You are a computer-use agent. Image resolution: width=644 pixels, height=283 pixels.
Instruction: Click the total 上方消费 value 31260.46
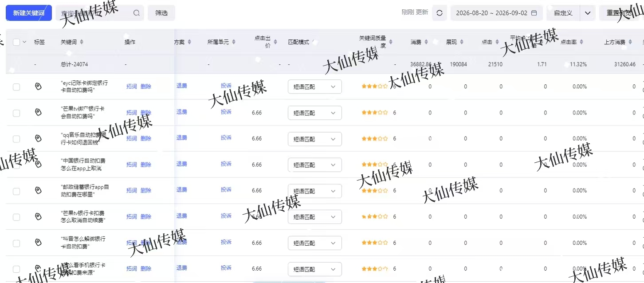point(625,64)
